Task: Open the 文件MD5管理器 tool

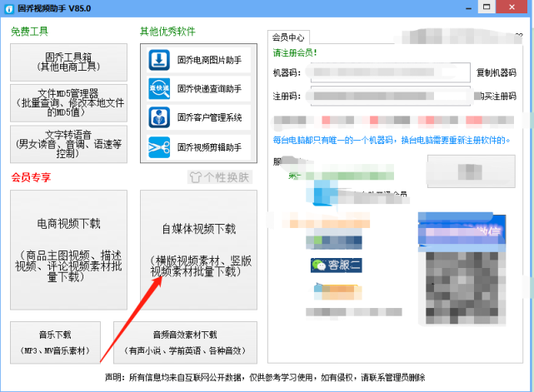Action: [68, 102]
